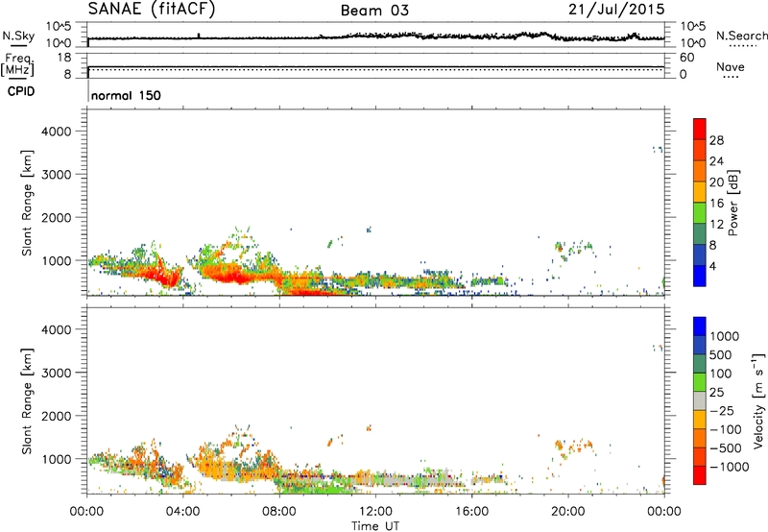Image resolution: width=768 pixels, height=532 pixels.
Task: Click the Velocity [m s⁻¹] colorbar title
Action: [x=758, y=400]
